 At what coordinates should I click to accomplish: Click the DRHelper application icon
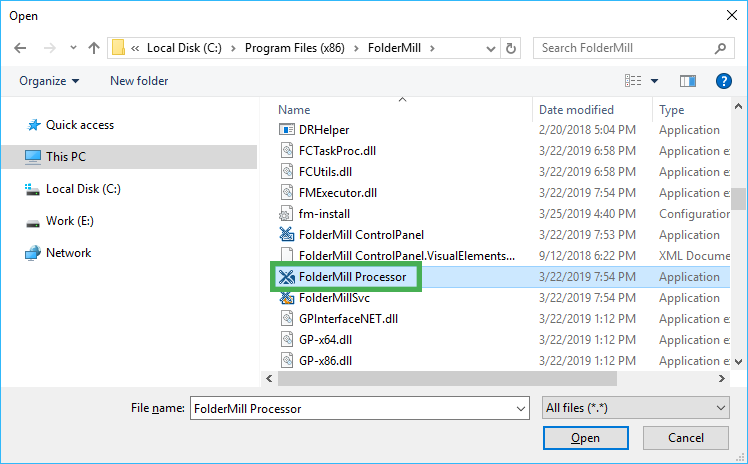coord(286,130)
